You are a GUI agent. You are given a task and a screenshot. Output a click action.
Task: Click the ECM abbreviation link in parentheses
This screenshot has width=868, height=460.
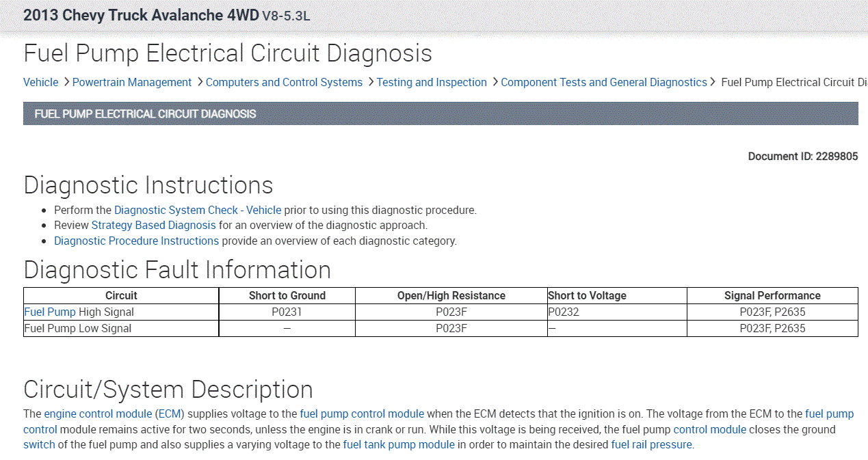pyautogui.click(x=170, y=414)
